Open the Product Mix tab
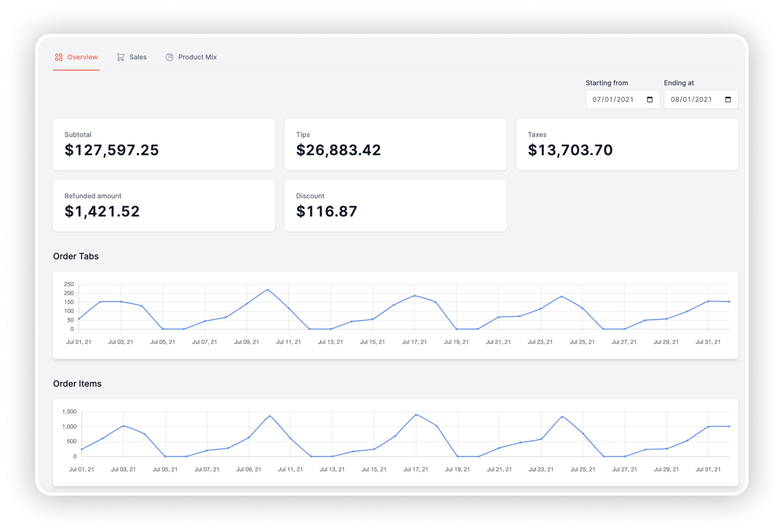Image resolution: width=784 pixels, height=532 pixels. 197,57
